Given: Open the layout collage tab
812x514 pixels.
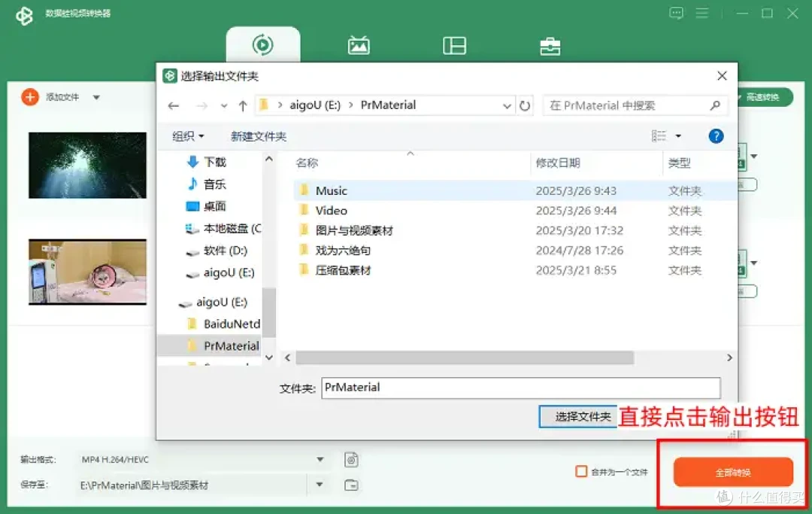Looking at the screenshot, I should (454, 46).
